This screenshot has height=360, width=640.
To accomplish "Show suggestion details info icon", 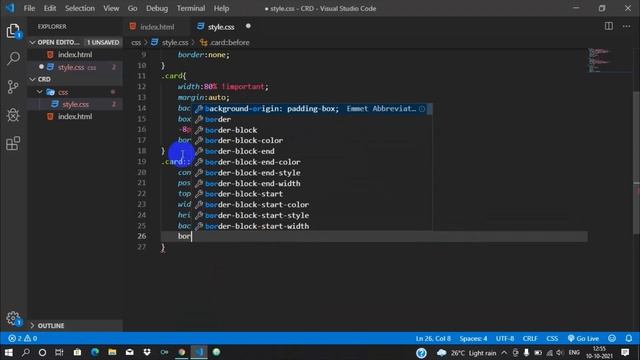I will coord(422,109).
